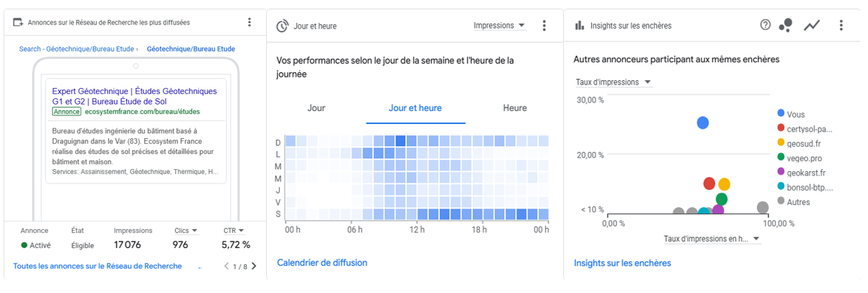Go to the next ad with the right arrow
This screenshot has height=293, width=868.
[x=253, y=266]
